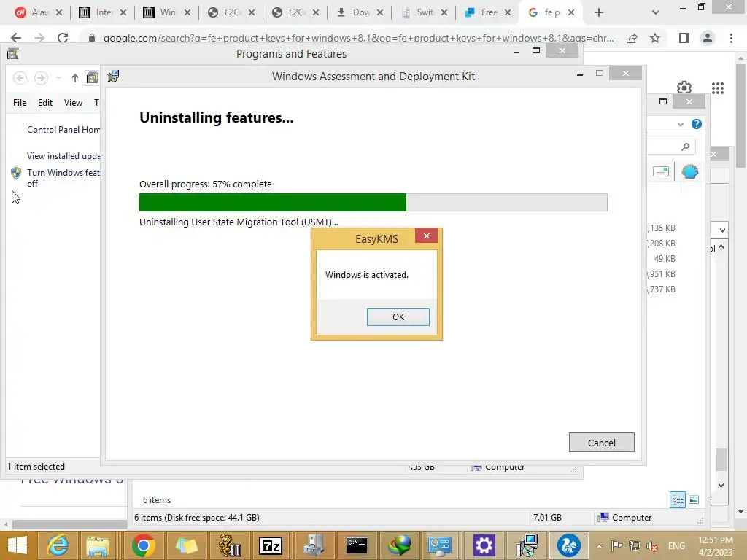Open Chrome from the taskbar

(144, 545)
